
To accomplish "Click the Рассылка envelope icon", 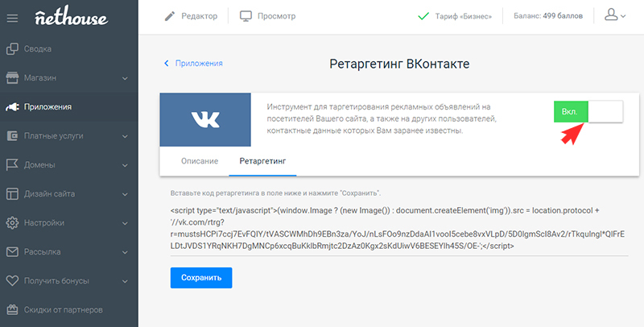I will [x=12, y=252].
